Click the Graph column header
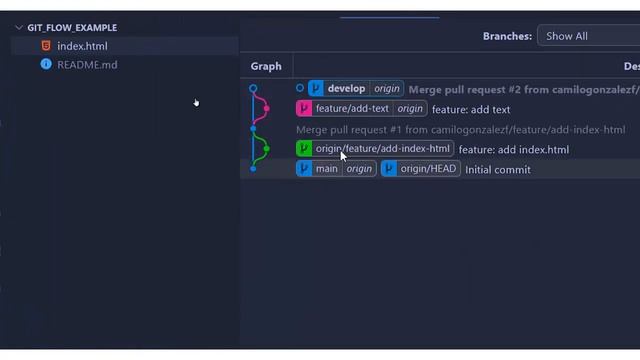 pos(266,66)
